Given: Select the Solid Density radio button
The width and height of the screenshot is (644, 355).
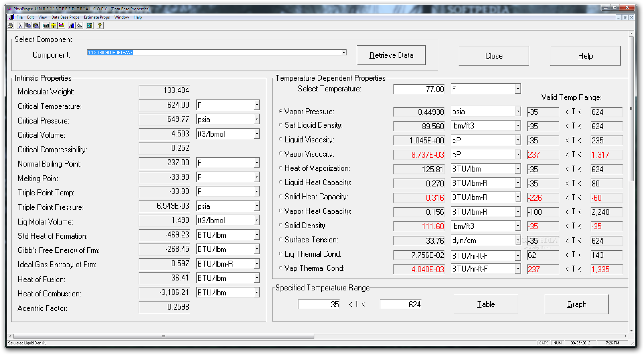Looking at the screenshot, I should 281,225.
